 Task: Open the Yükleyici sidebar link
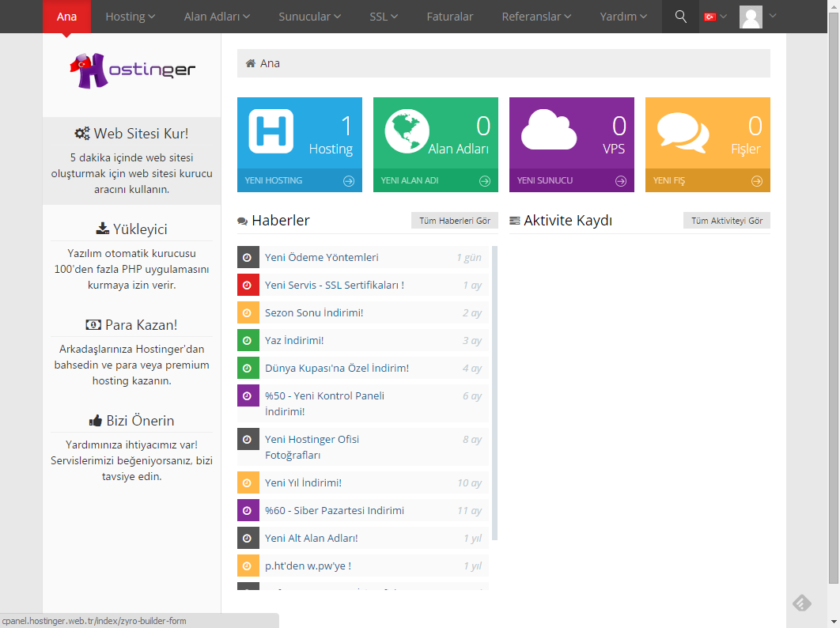132,229
